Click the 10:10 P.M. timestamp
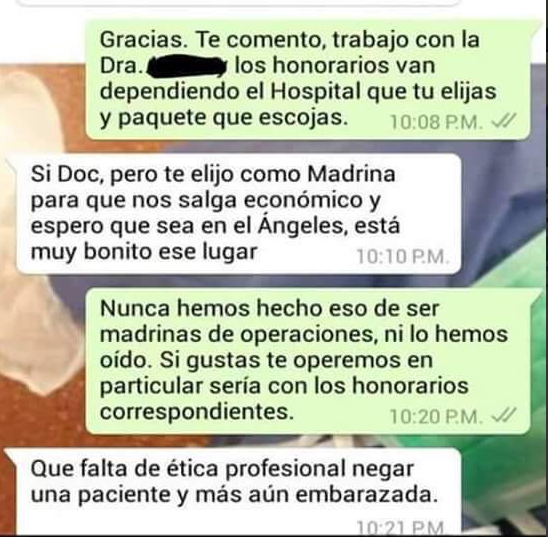The height and width of the screenshot is (537, 548). point(402,256)
